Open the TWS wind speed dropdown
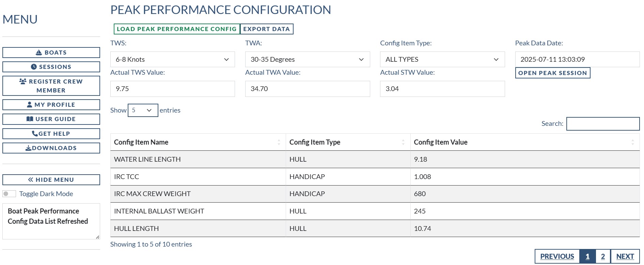644x265 pixels. tap(172, 59)
